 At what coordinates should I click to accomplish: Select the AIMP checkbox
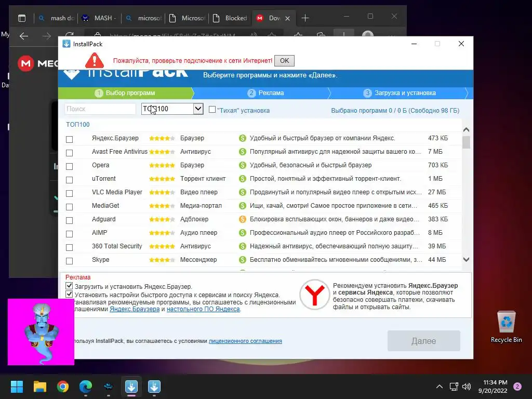[69, 234]
